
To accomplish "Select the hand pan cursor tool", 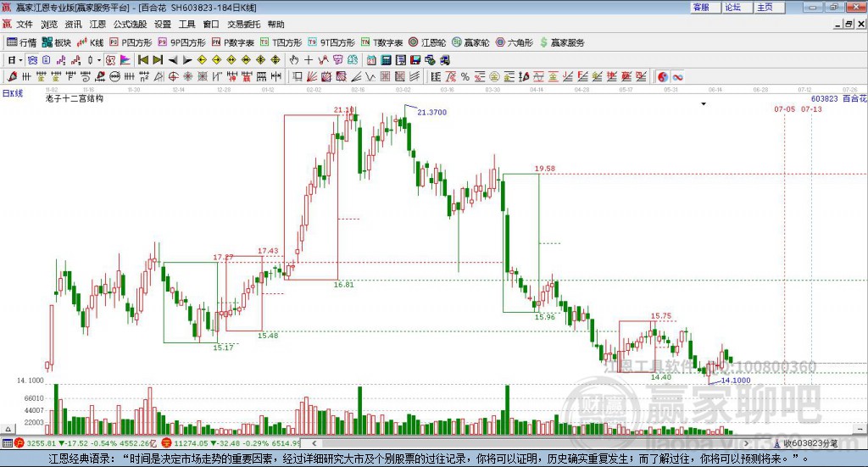I will pyautogui.click(x=294, y=60).
